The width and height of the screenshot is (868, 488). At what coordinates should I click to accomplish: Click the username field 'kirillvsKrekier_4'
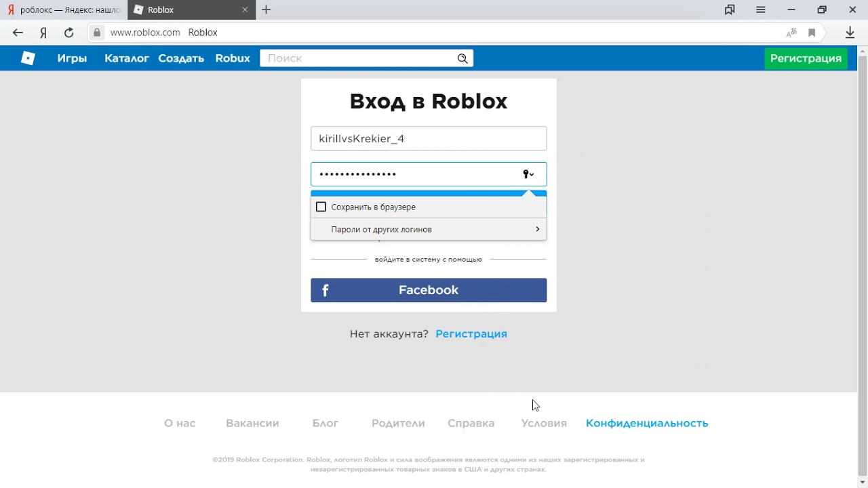coord(429,138)
